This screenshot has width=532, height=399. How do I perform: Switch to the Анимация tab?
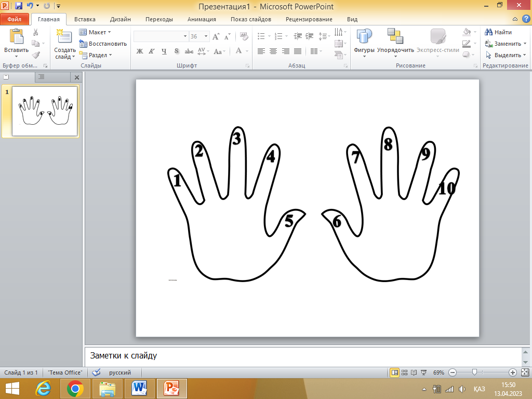coord(202,19)
